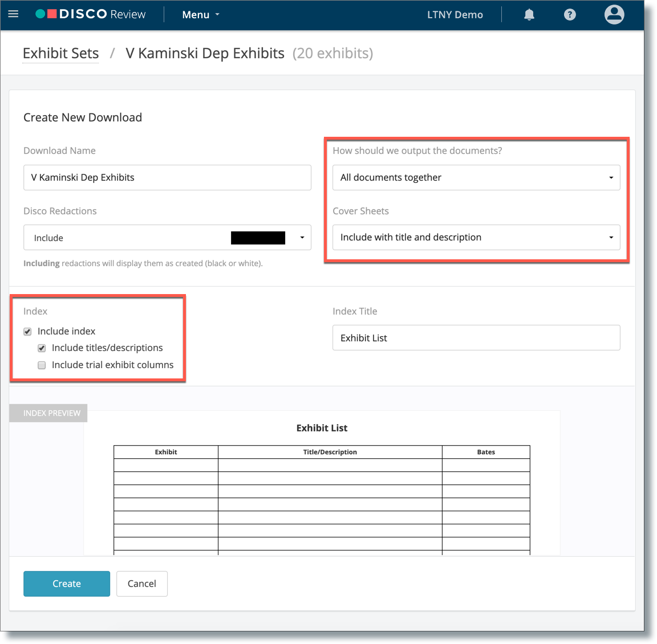Open the notifications bell
Screen dimensions: 657x644
[529, 15]
